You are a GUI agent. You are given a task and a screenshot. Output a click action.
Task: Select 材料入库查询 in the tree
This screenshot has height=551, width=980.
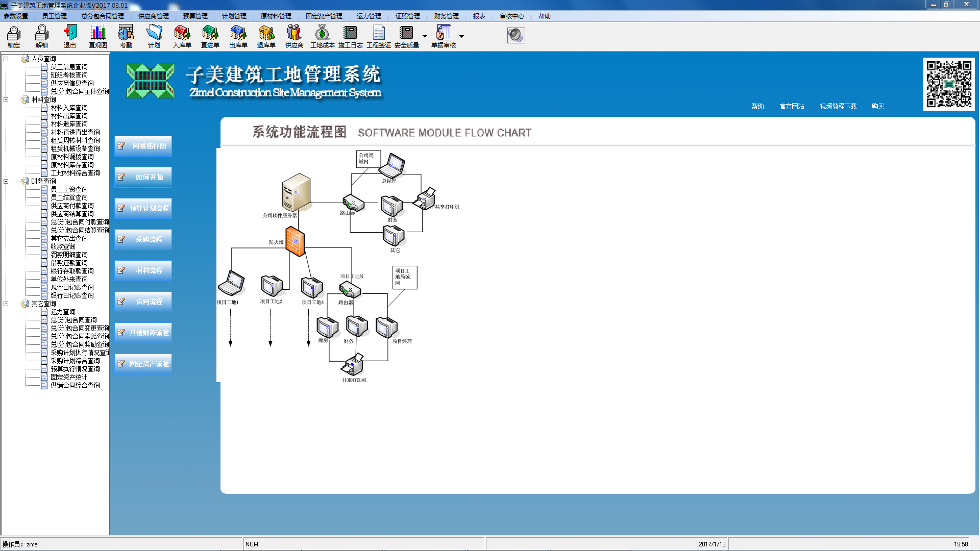(x=69, y=108)
